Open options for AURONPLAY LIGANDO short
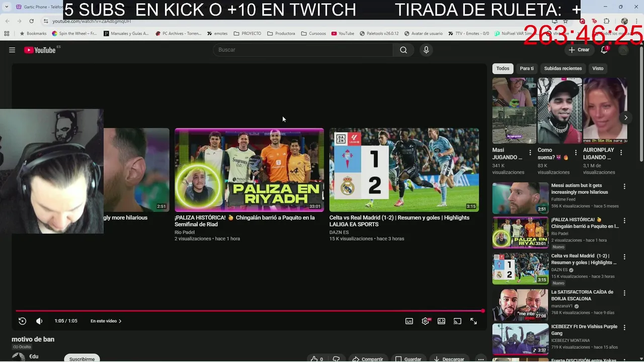 click(621, 153)
